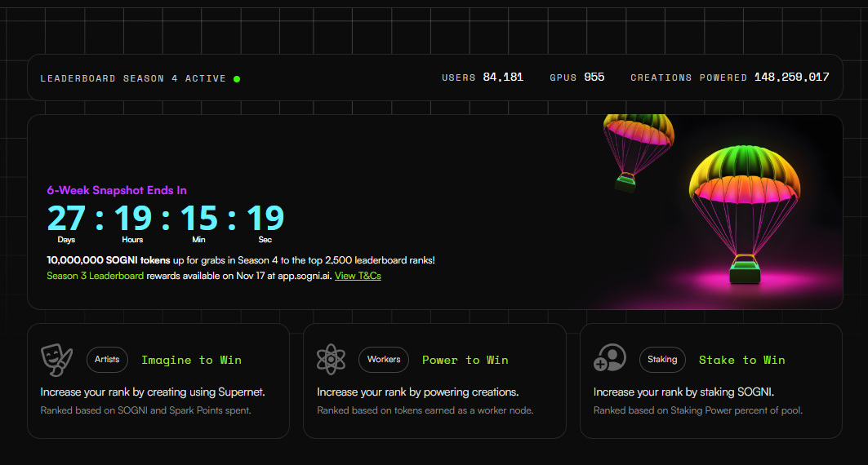The image size is (868, 465).
Task: Click the green active status dot
Action: pyautogui.click(x=237, y=79)
